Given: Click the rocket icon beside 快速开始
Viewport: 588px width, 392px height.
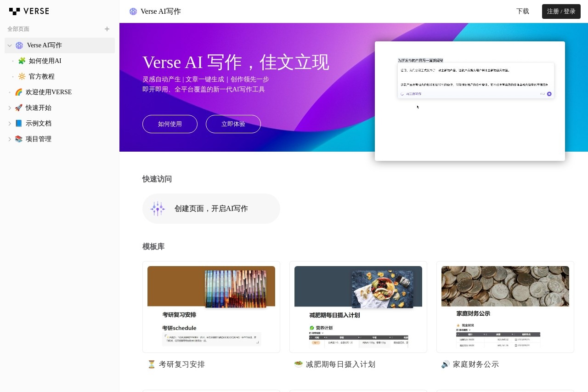Looking at the screenshot, I should tap(18, 108).
